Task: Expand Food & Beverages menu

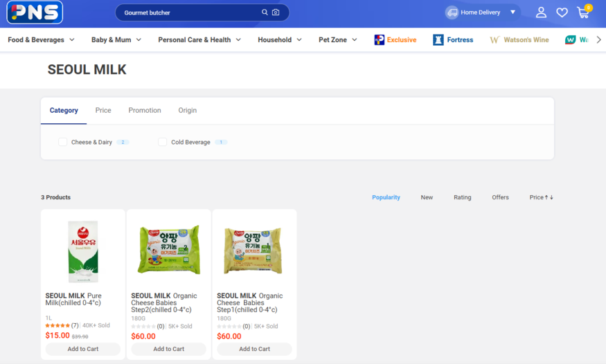Action: [42, 39]
